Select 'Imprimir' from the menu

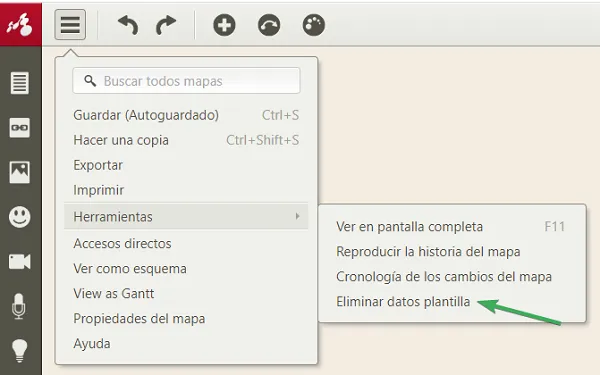[x=186, y=190]
